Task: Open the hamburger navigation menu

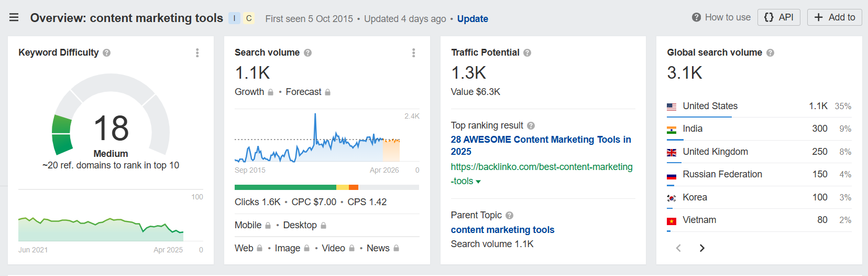Action: pyautogui.click(x=14, y=17)
